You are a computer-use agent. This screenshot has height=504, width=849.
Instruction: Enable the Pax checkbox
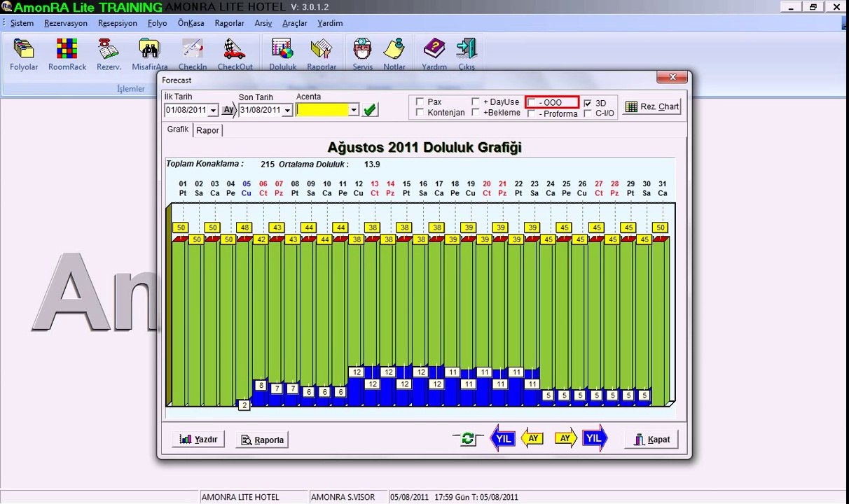(x=420, y=102)
